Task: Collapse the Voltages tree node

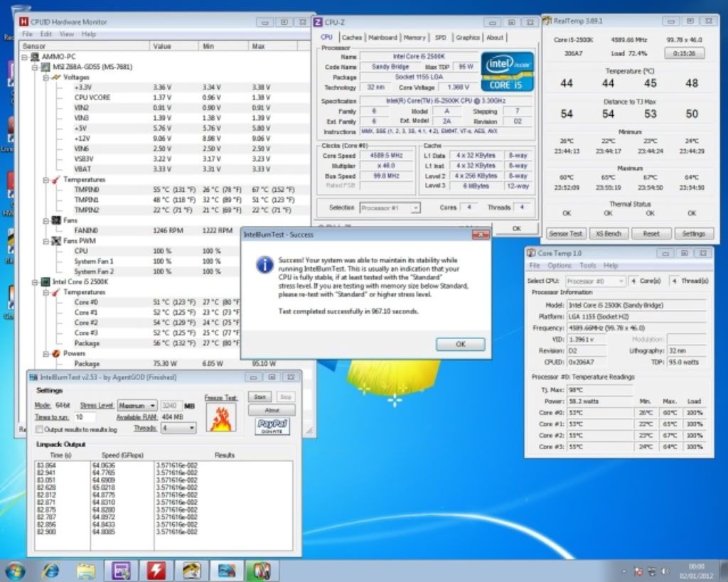Action: (46, 77)
